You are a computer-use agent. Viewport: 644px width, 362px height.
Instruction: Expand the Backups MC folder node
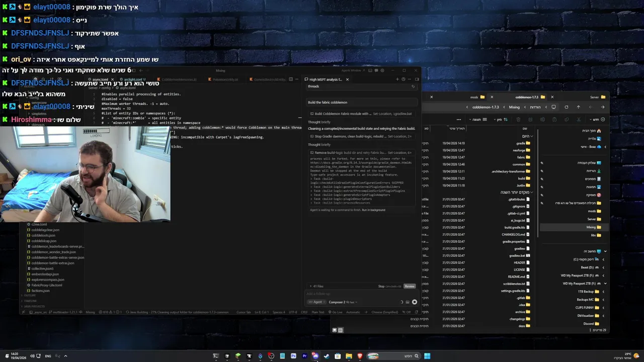click(x=603, y=300)
